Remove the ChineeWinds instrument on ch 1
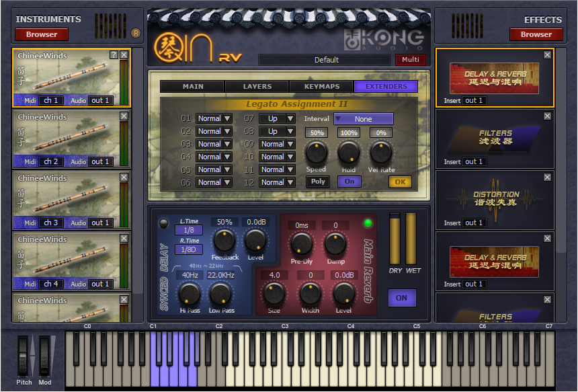Viewport: 578px width, 392px height. pos(124,55)
